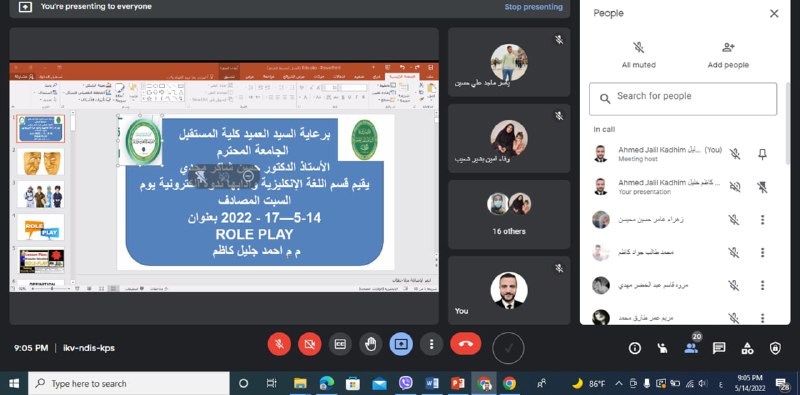Open Viber from the taskbar
Viewport: 800px width, 395px height.
click(x=406, y=383)
